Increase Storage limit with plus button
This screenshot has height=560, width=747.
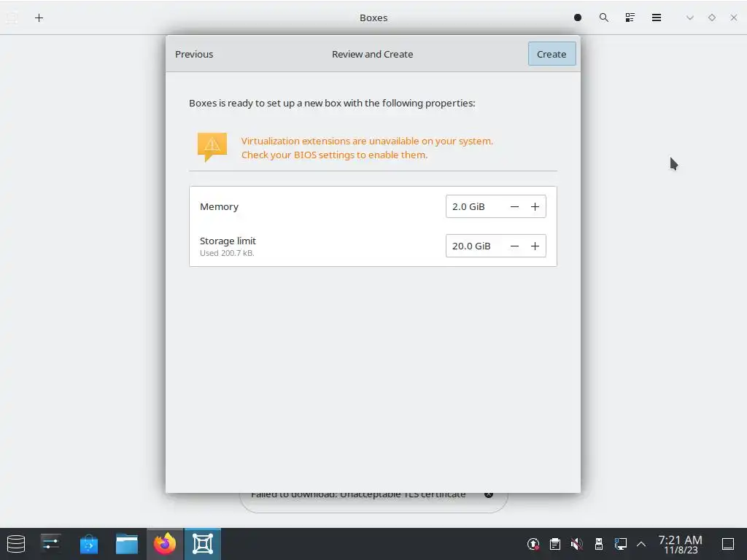pos(535,246)
